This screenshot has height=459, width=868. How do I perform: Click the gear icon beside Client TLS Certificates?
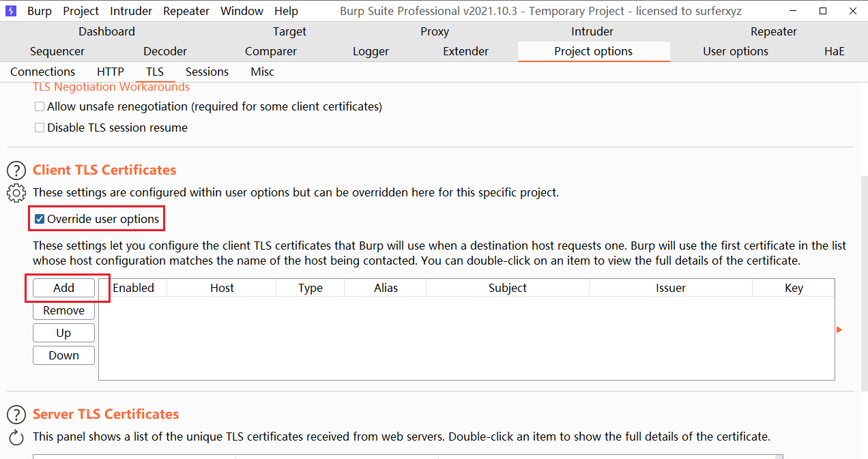[x=16, y=193]
